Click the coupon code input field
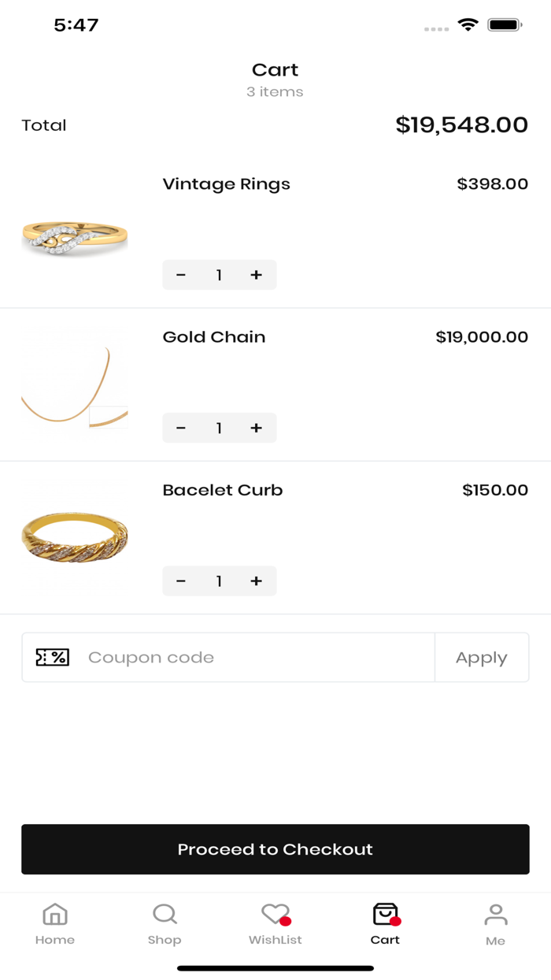This screenshot has height=980, width=551. pyautogui.click(x=236, y=657)
